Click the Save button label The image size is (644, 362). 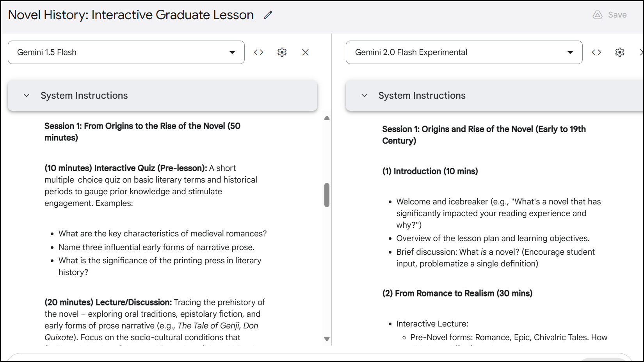coord(617,15)
